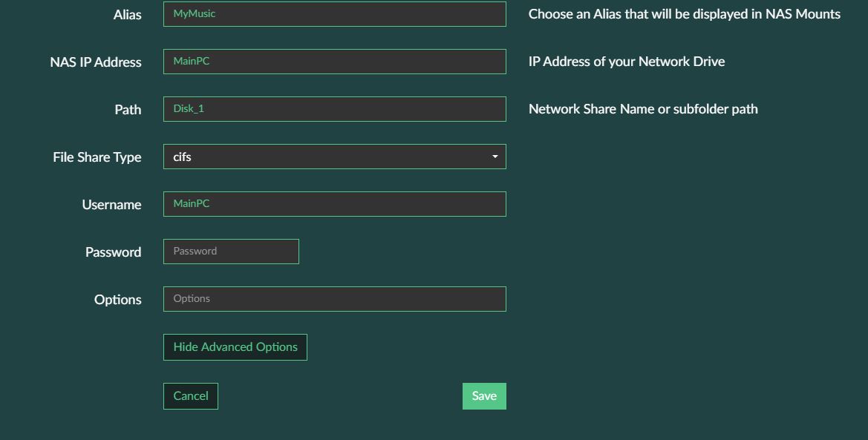Click the Path field showing Disk_1
Viewport: 868px width, 440px height.
pyautogui.click(x=334, y=109)
